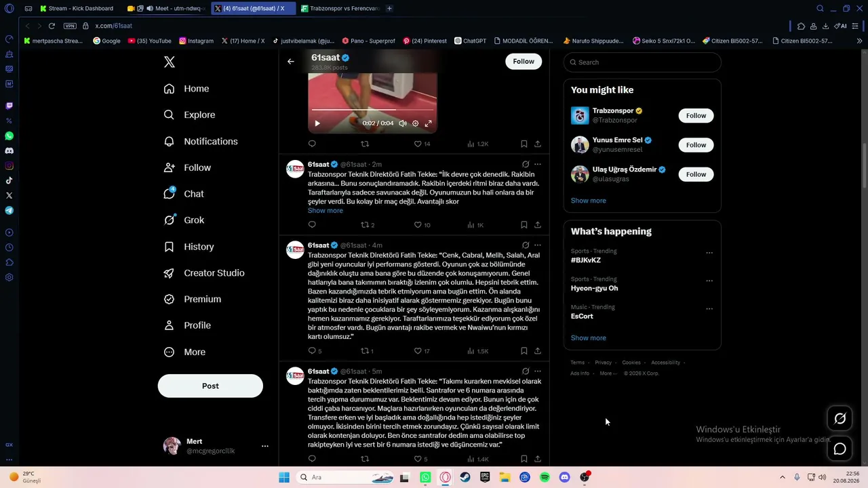Open Discord from the taskbar
This screenshot has height=488, width=868.
click(564, 478)
